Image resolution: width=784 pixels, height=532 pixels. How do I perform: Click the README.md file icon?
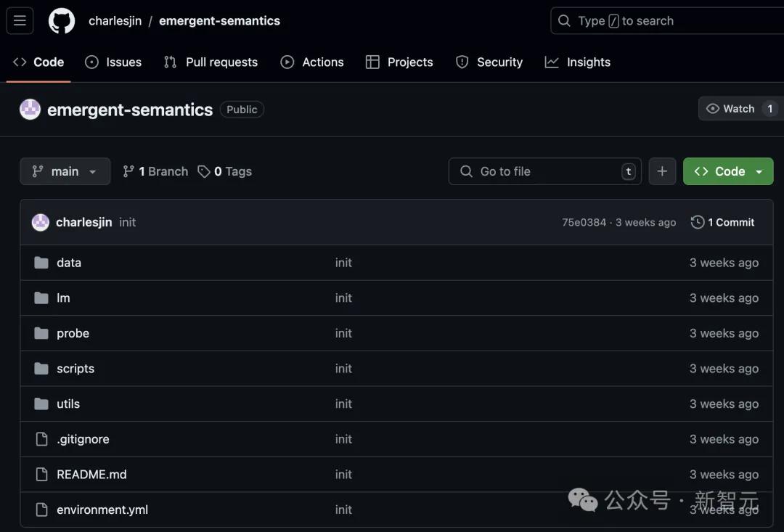point(41,475)
